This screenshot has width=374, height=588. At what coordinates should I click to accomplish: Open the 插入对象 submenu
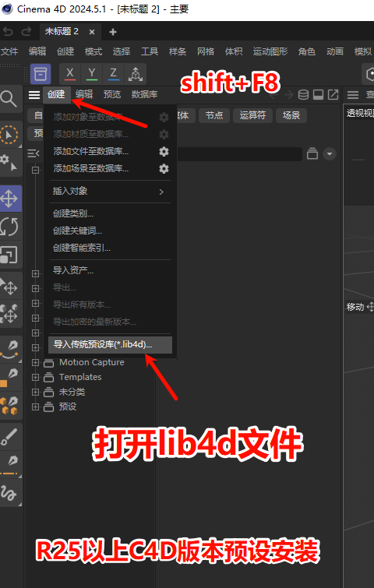tap(111, 192)
